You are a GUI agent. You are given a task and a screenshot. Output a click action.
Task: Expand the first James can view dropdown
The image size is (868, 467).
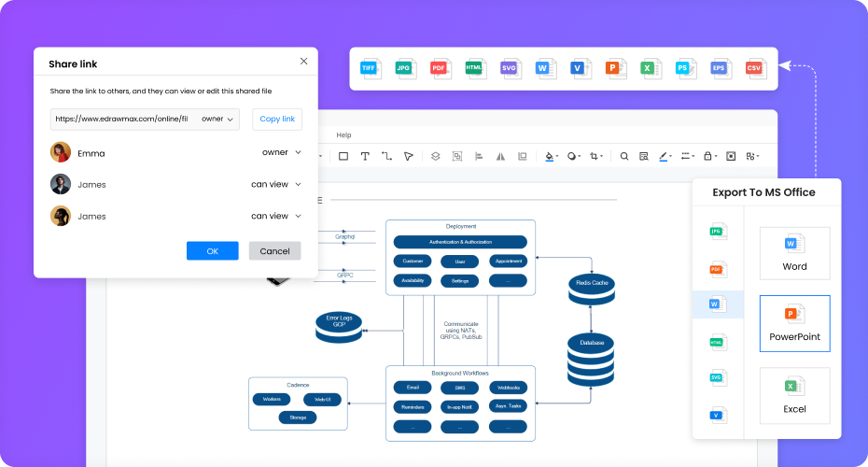click(x=275, y=184)
